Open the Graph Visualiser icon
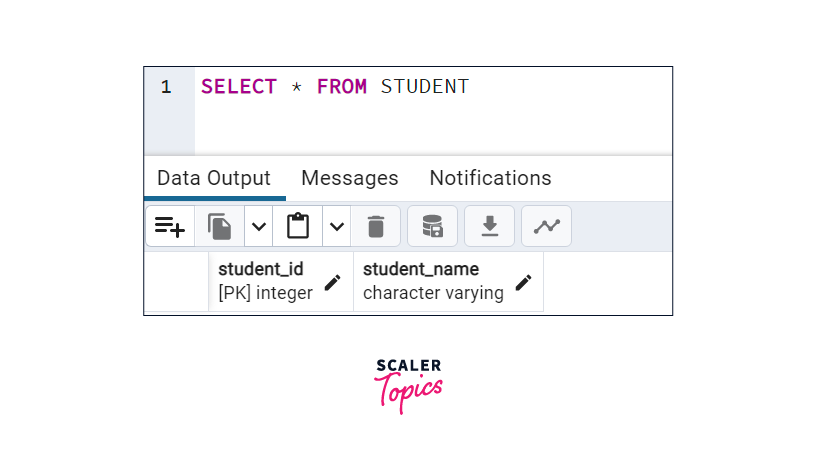 pyautogui.click(x=546, y=227)
